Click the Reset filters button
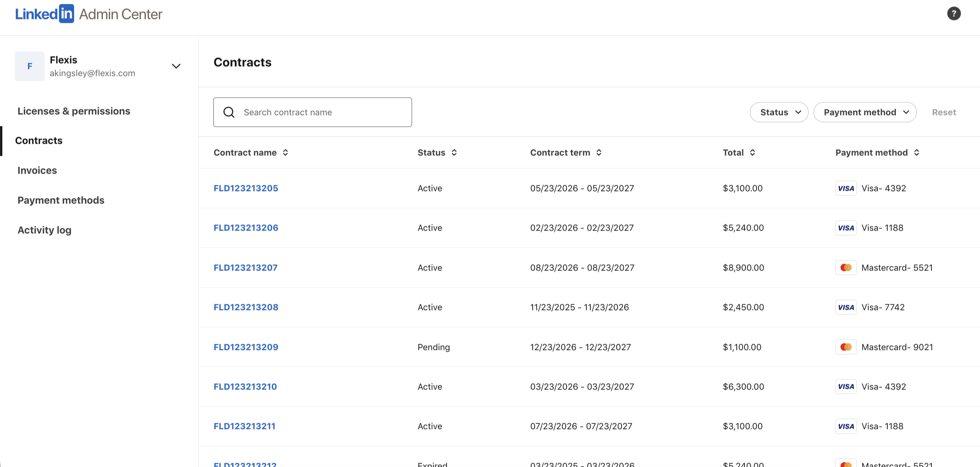 coord(944,112)
